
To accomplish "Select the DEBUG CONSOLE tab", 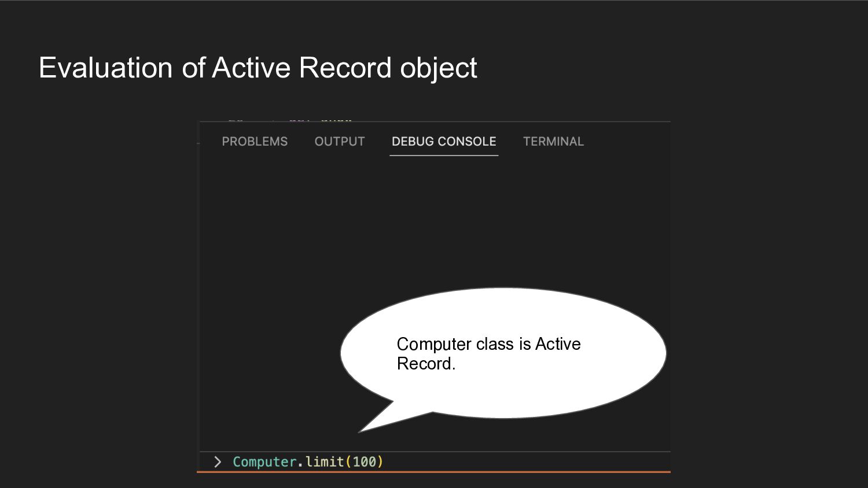I will (444, 142).
